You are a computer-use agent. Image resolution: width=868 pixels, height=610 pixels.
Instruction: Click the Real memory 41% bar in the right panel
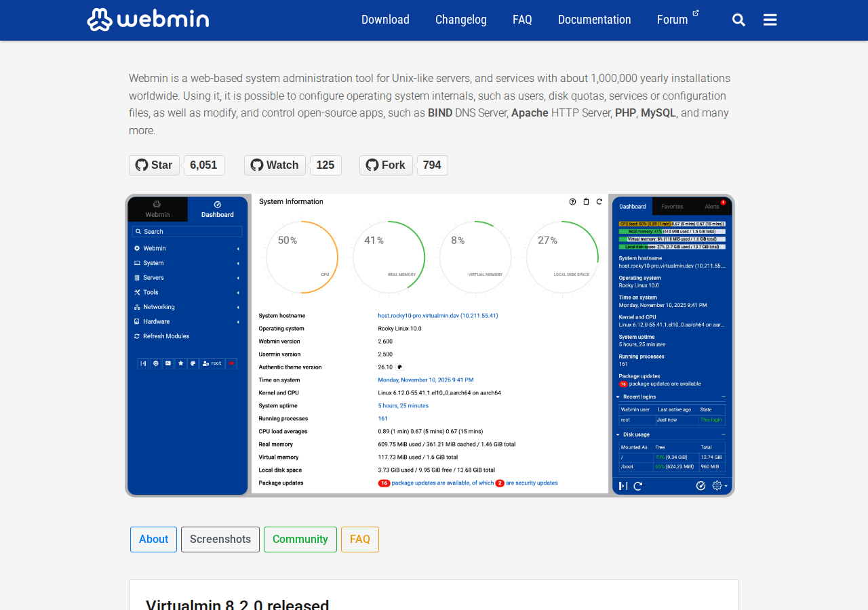672,231
